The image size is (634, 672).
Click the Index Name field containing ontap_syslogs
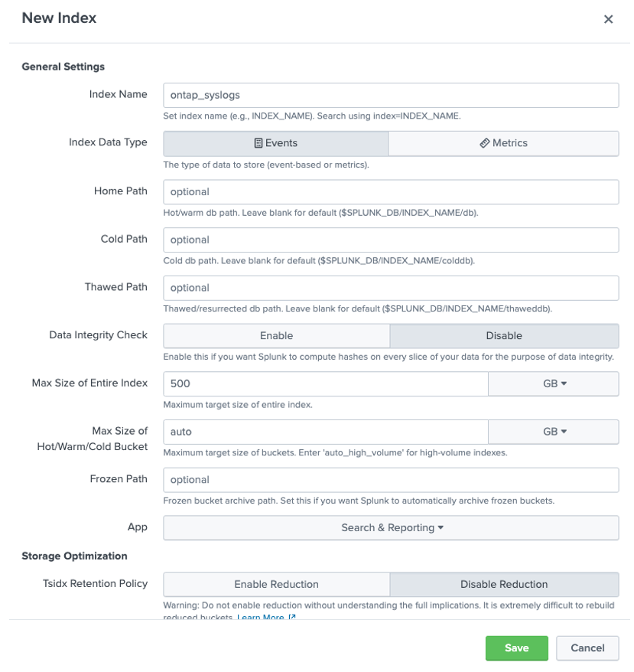(x=390, y=95)
